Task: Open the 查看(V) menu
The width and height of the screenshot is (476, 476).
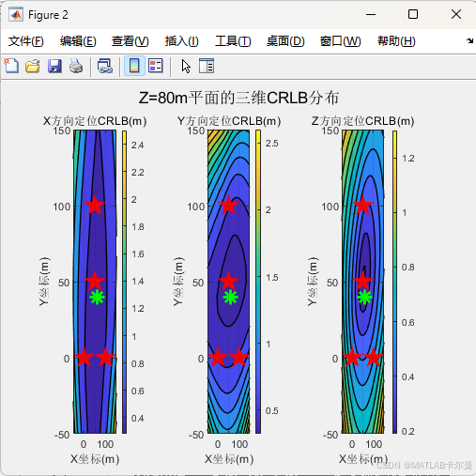Action: coord(131,41)
